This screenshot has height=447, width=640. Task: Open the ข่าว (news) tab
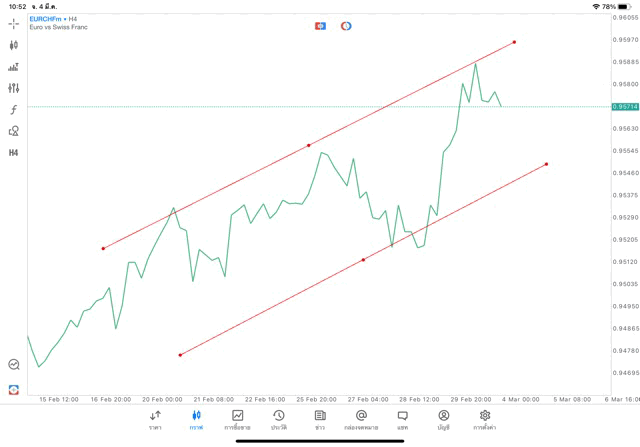pyautogui.click(x=320, y=420)
